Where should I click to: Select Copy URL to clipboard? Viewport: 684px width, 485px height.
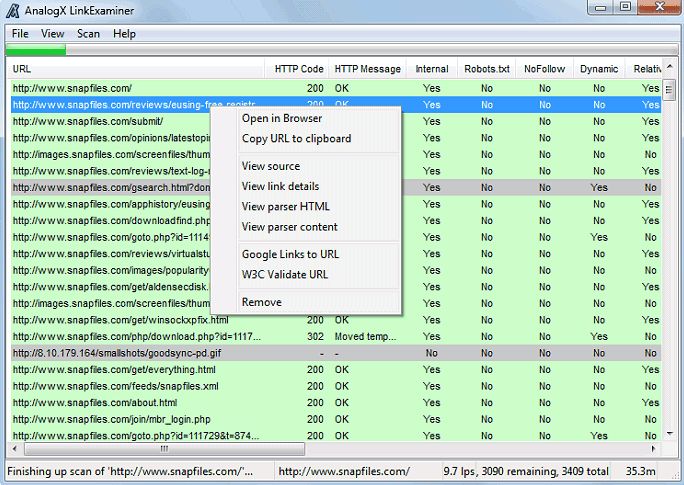click(319, 138)
